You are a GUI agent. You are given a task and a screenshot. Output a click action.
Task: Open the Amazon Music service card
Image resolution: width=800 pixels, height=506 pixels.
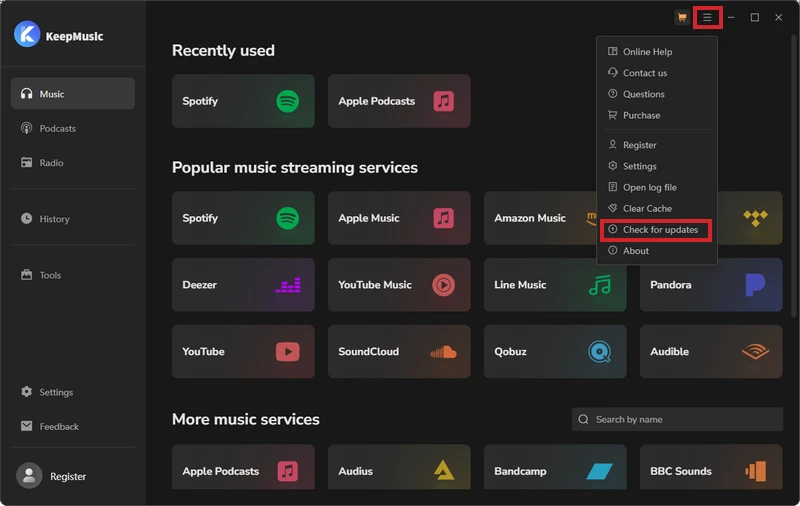[540, 218]
